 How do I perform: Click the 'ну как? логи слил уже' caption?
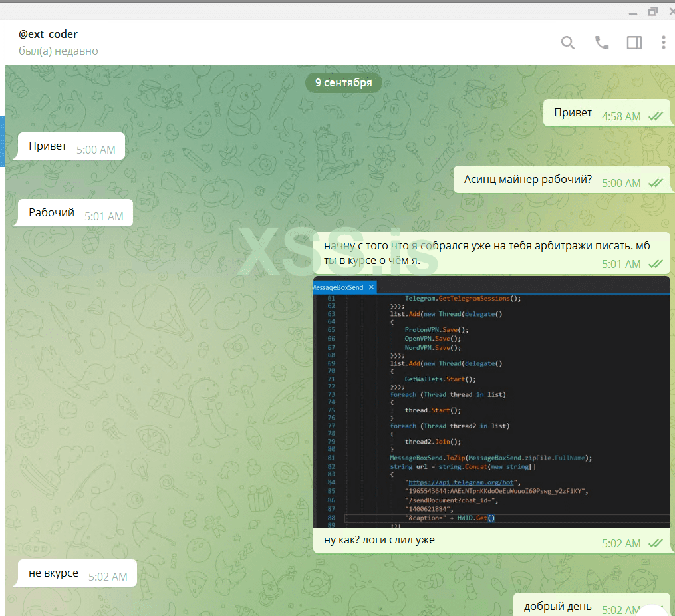(x=379, y=539)
